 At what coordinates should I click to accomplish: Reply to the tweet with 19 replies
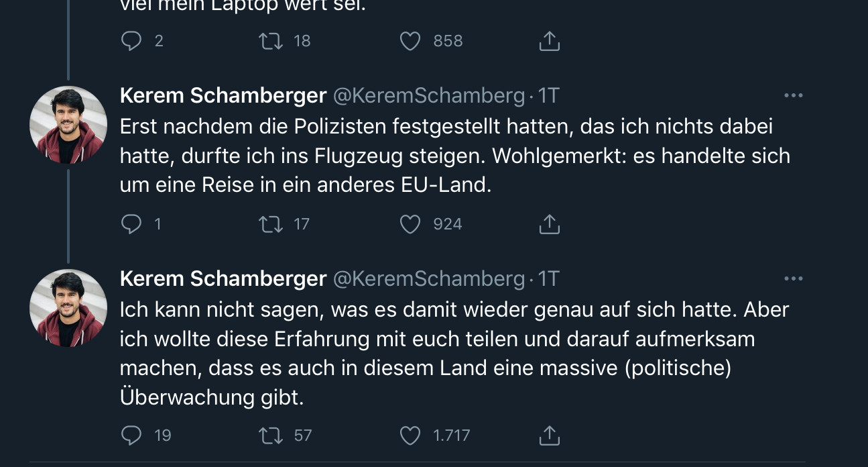[x=131, y=435]
